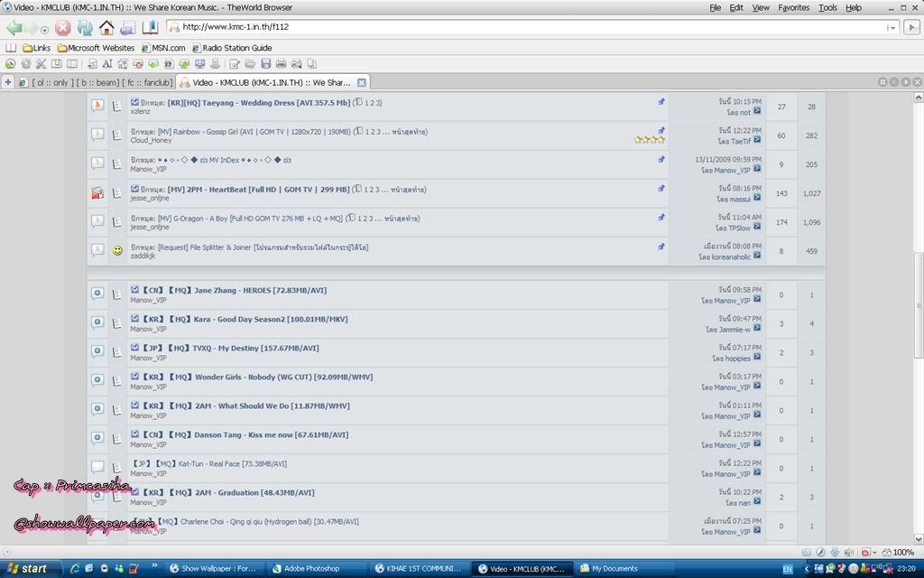Open the Edit menu
924x578 pixels.
(736, 7)
